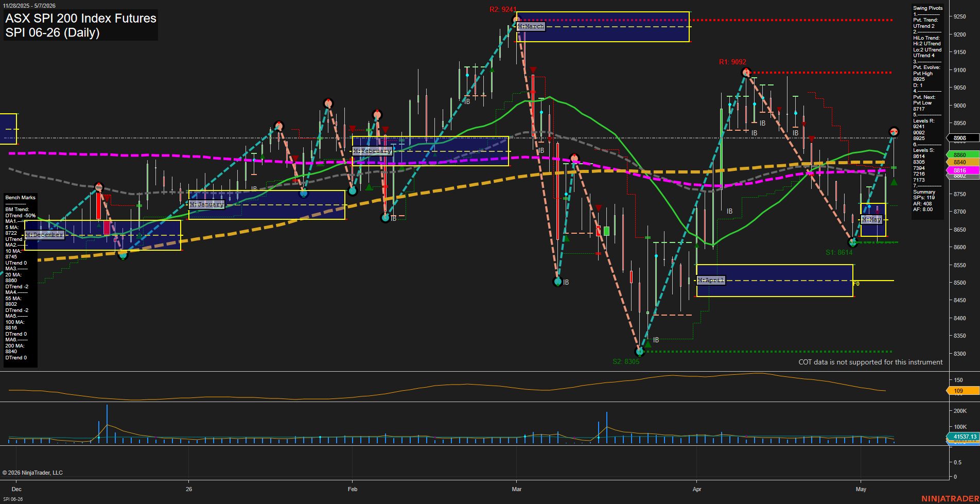Click the 26 year label on time axis
The width and height of the screenshot is (980, 504).
189,489
